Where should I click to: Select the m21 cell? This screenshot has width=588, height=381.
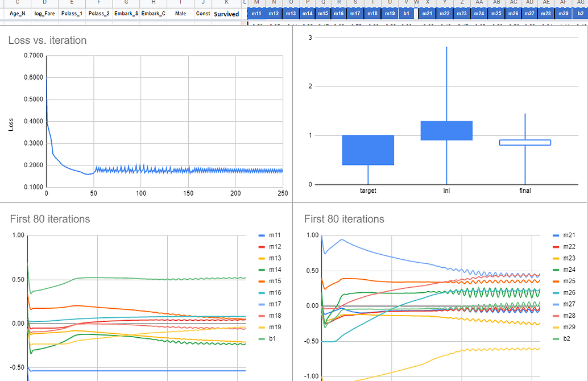coord(427,13)
